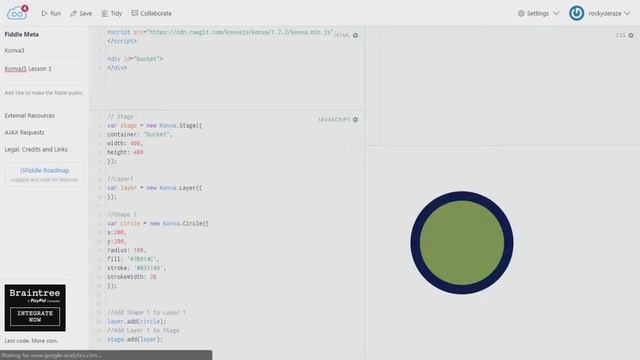640x360 pixels.
Task: Expand AJAX Requests section
Action: (24, 133)
